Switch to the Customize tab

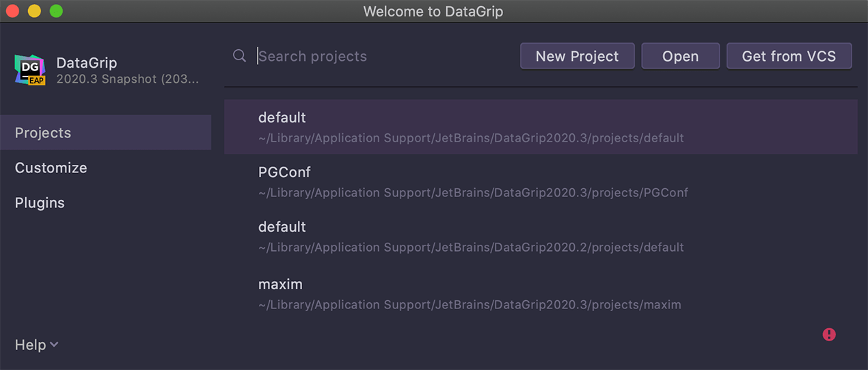[x=105, y=168]
